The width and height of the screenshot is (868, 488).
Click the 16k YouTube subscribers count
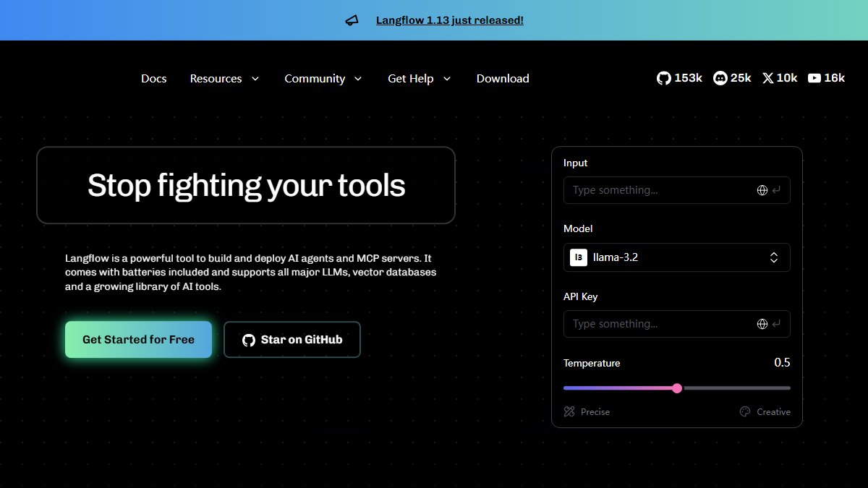click(835, 78)
